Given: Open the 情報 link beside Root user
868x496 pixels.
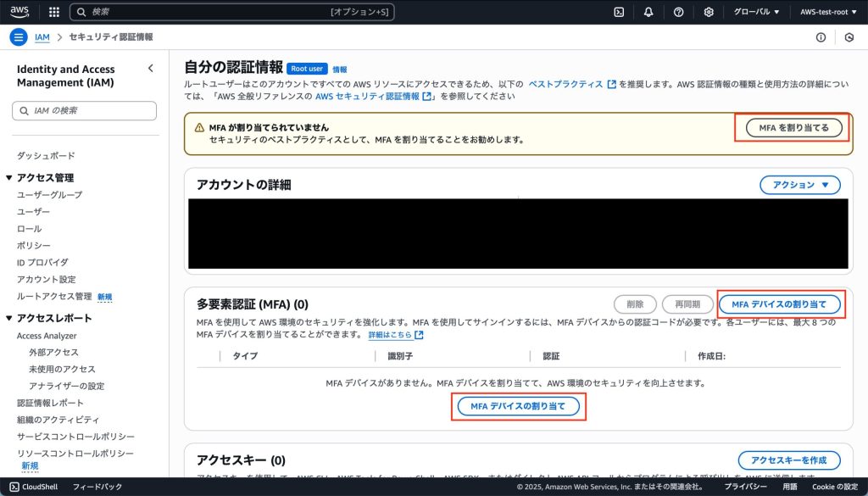Looking at the screenshot, I should [x=340, y=70].
